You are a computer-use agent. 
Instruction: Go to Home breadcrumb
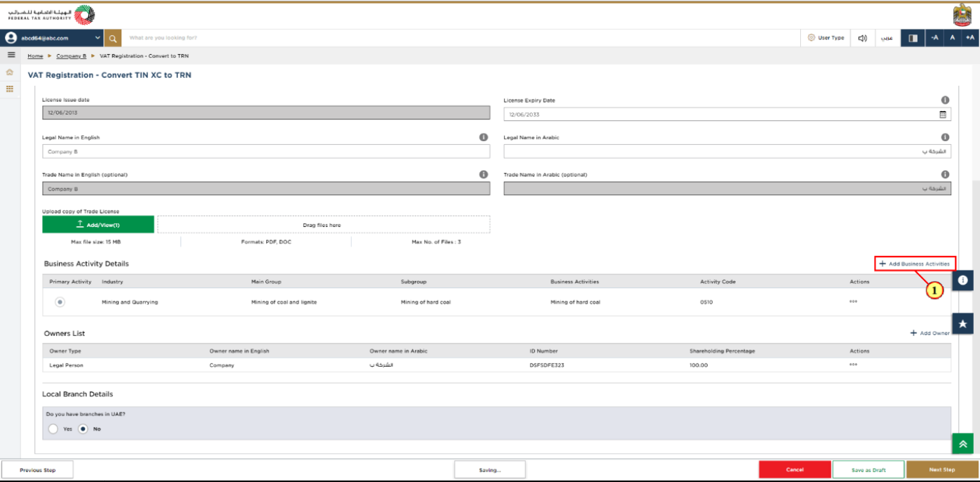click(x=35, y=56)
